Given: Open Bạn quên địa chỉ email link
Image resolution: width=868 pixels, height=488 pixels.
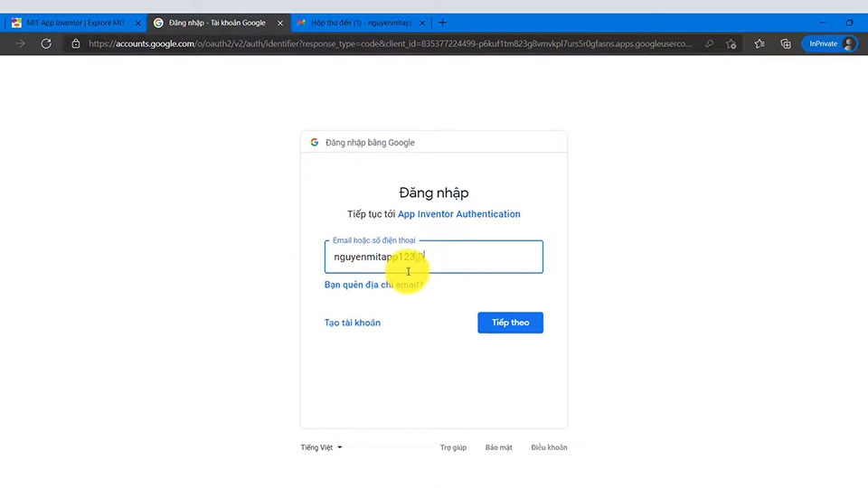Looking at the screenshot, I should click(x=373, y=285).
